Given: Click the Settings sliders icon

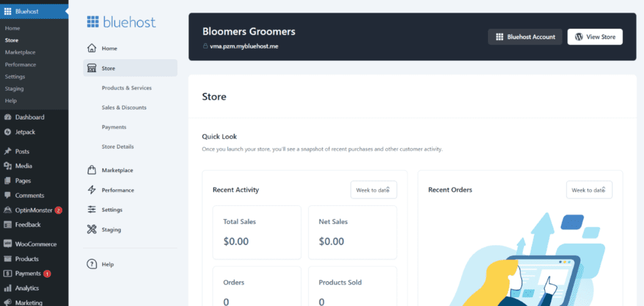Looking at the screenshot, I should point(92,210).
